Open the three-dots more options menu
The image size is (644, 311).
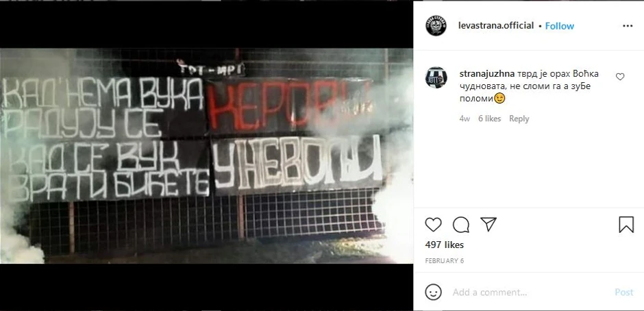pos(628,26)
